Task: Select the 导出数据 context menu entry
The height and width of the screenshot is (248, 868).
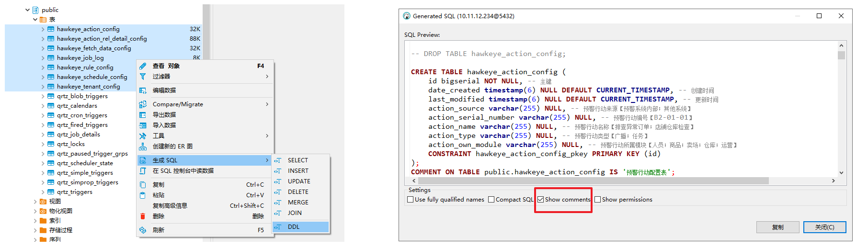Action: tap(164, 115)
